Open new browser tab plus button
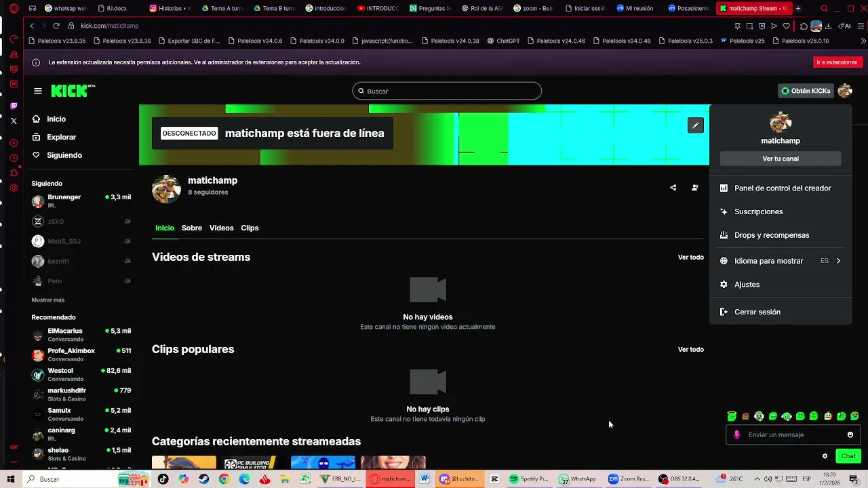868x488 pixels. 798,9
